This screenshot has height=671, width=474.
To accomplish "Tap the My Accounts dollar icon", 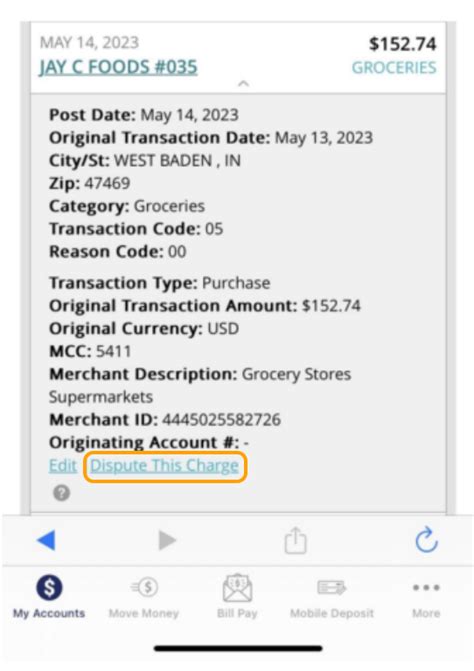I will point(49,587).
